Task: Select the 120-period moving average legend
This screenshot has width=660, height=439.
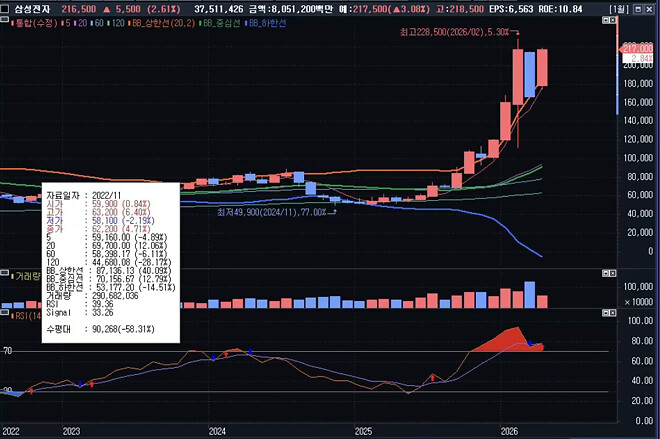Action: (x=116, y=23)
